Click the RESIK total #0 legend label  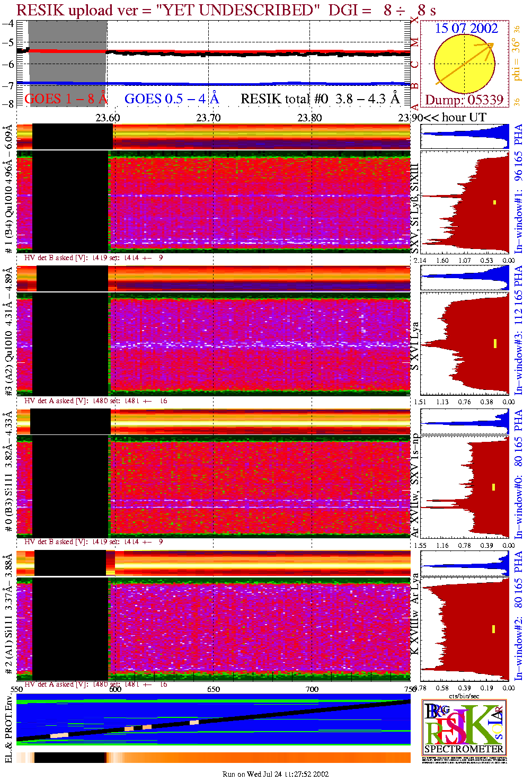coord(320,99)
